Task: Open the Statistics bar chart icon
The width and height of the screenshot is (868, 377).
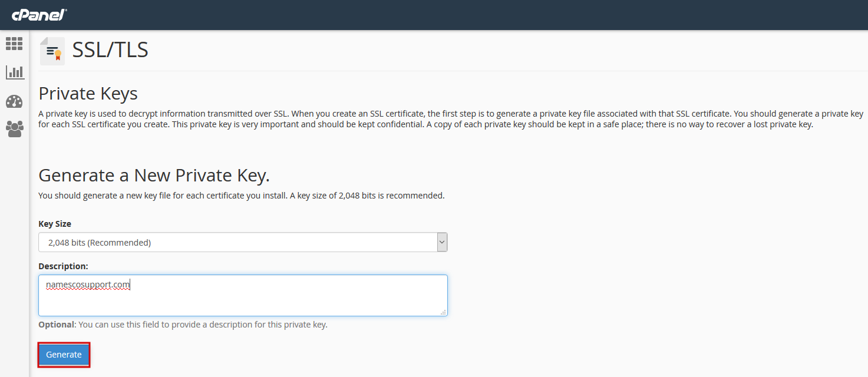Action: coord(15,72)
